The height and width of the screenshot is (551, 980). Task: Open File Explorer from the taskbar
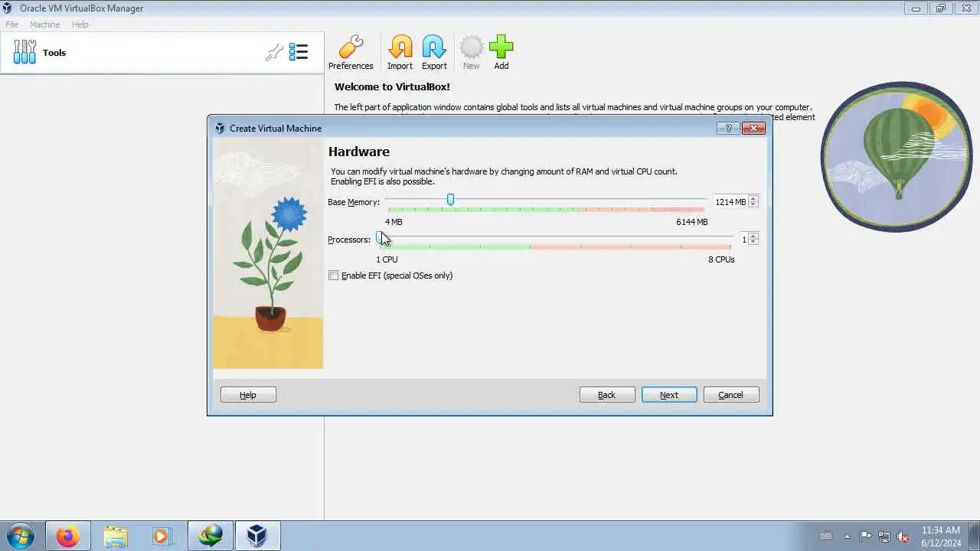tap(116, 536)
